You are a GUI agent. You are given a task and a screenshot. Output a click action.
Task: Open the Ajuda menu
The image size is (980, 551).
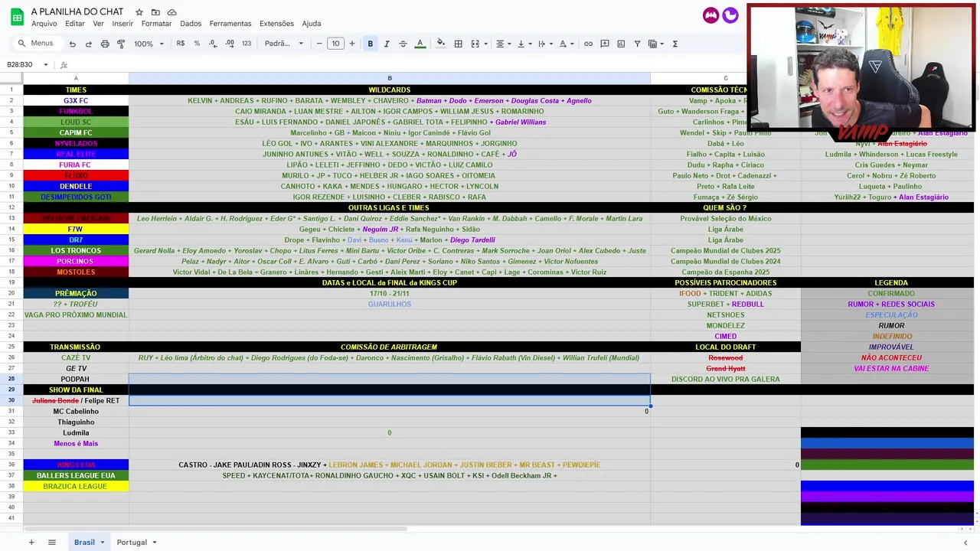(x=312, y=24)
